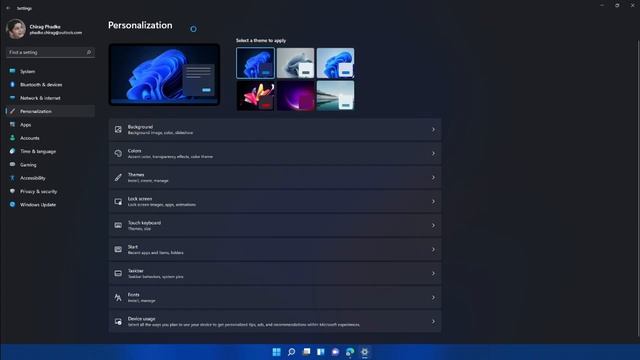Open taskbar Search magnifier
The width and height of the screenshot is (640, 360).
[291, 352]
